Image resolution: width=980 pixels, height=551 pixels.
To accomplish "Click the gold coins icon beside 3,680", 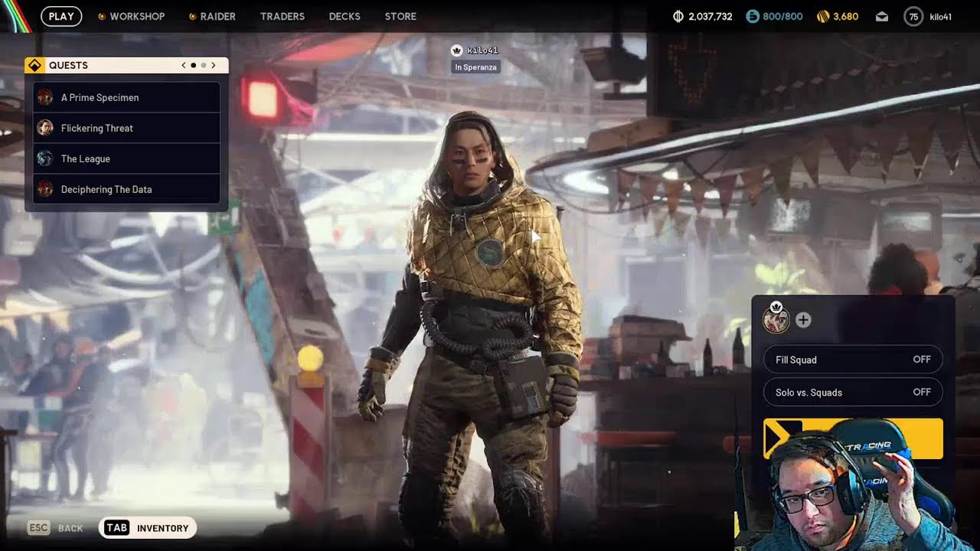I will tap(823, 16).
